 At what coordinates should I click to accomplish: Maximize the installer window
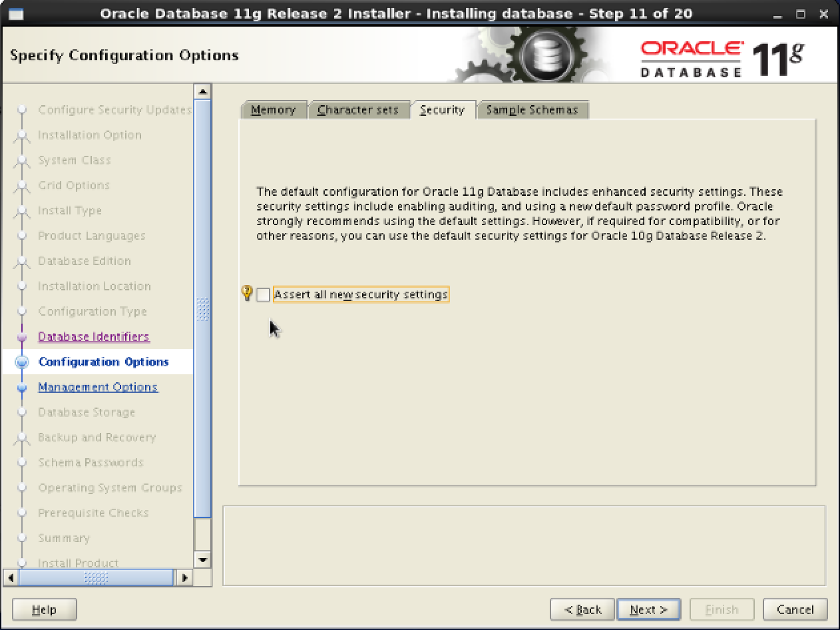coord(801,13)
